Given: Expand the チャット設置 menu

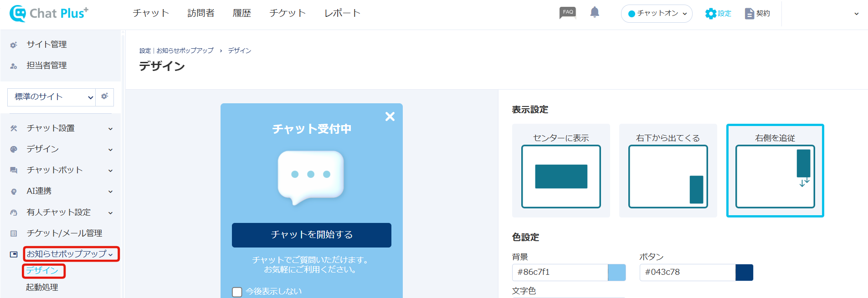Looking at the screenshot, I should [x=110, y=129].
